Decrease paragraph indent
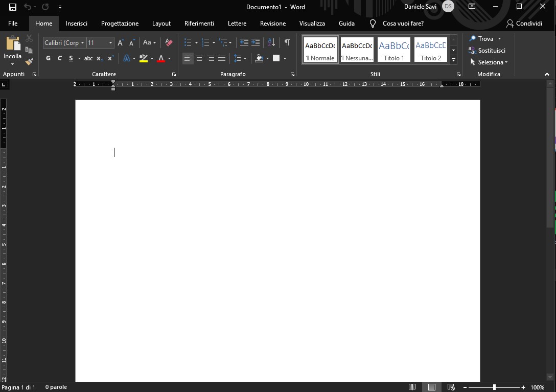The image size is (556, 392). pyautogui.click(x=244, y=42)
